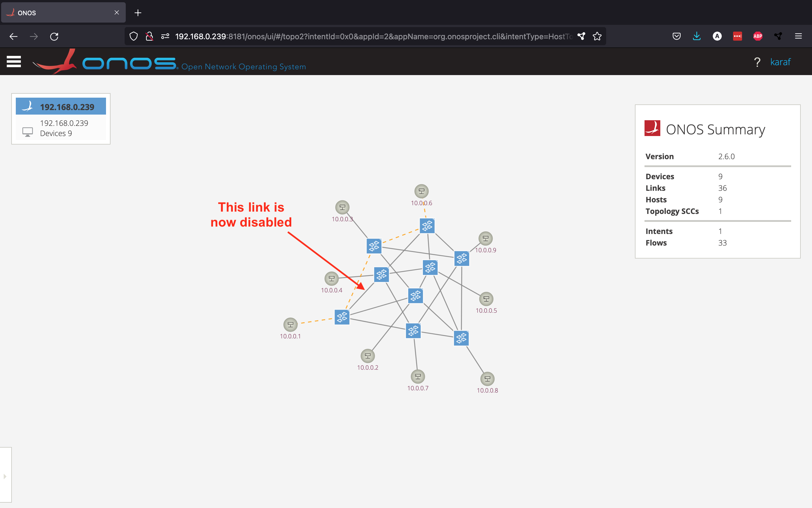
Task: Open the browser downloads panel
Action: point(697,36)
